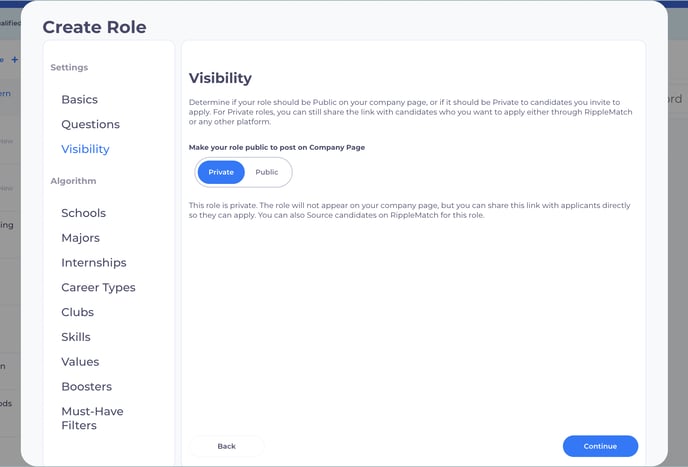Go back with the Back button
688x467 pixels.
(x=227, y=446)
